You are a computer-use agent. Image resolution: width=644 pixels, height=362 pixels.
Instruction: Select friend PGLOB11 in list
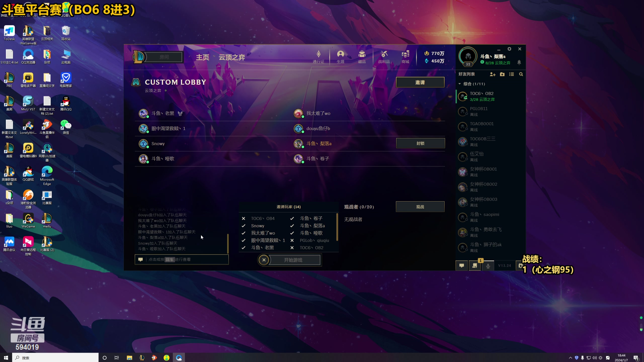pyautogui.click(x=491, y=111)
